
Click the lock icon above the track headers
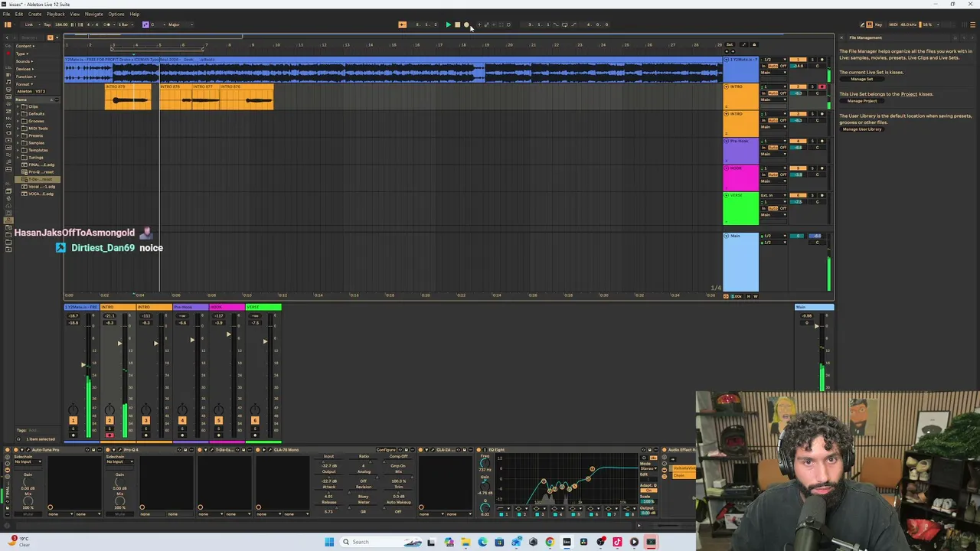[x=754, y=44]
